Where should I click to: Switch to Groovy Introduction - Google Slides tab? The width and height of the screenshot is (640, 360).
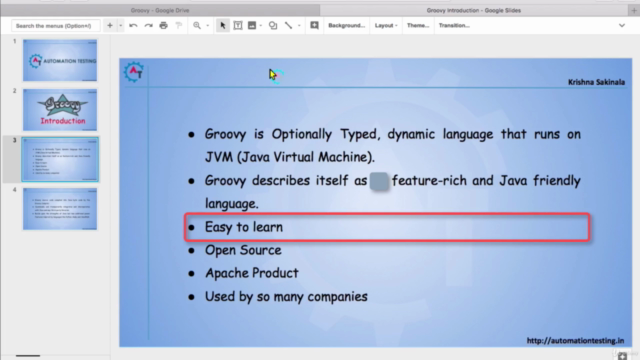click(x=473, y=10)
